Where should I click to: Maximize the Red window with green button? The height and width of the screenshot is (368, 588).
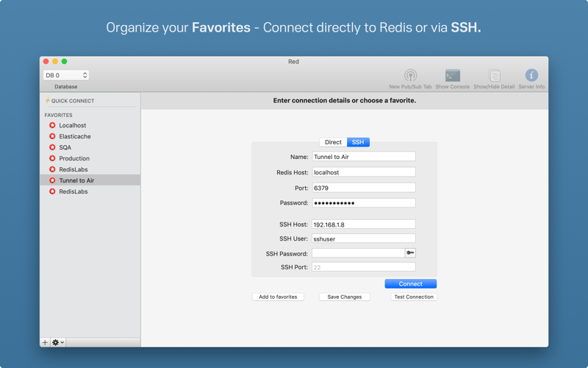(x=65, y=61)
